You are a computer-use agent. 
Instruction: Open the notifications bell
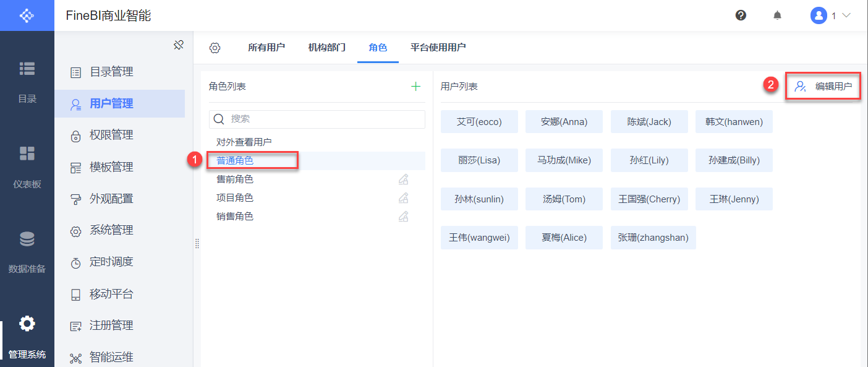pos(777,15)
